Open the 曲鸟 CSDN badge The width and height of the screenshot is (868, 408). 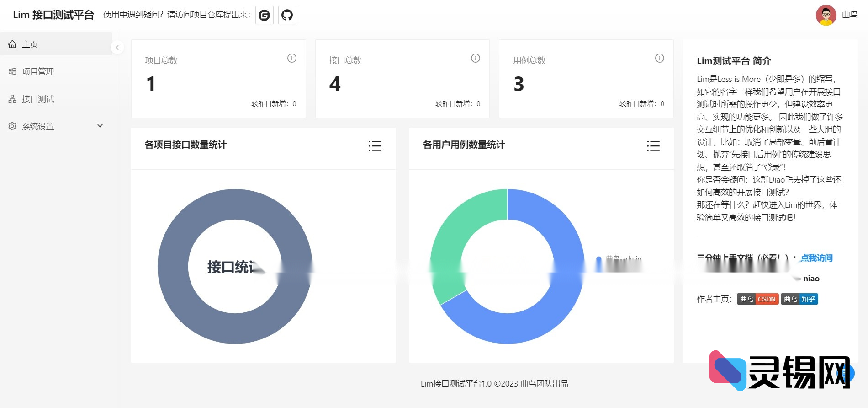coord(757,299)
